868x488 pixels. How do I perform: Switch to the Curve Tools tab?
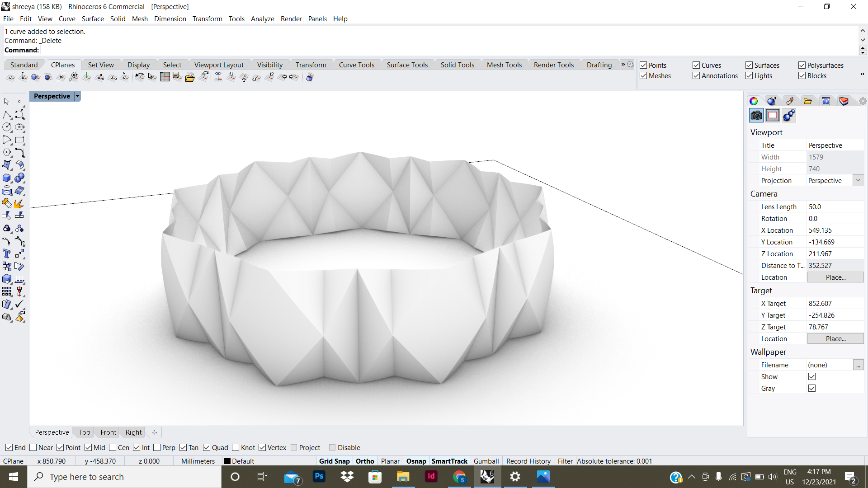pyautogui.click(x=356, y=65)
